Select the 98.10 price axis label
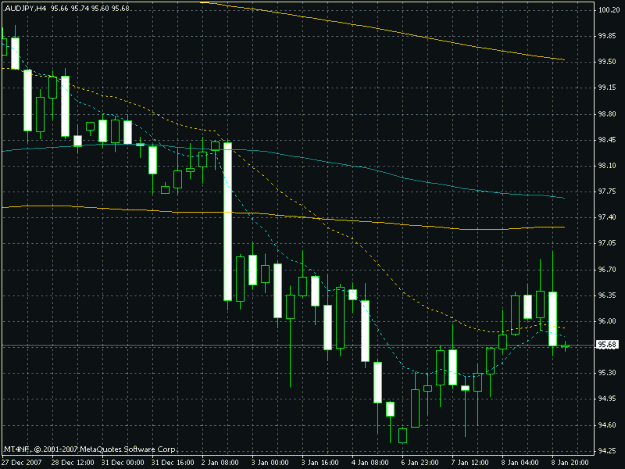 606,166
